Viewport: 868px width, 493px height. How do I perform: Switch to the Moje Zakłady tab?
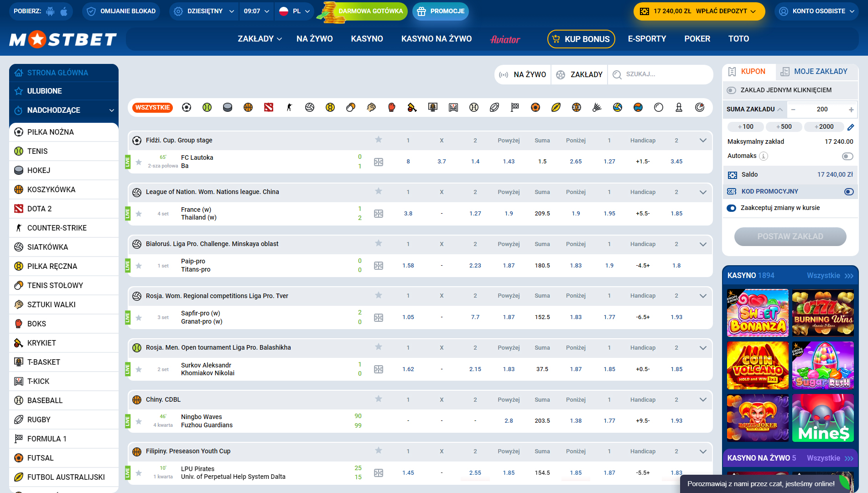pyautogui.click(x=817, y=72)
